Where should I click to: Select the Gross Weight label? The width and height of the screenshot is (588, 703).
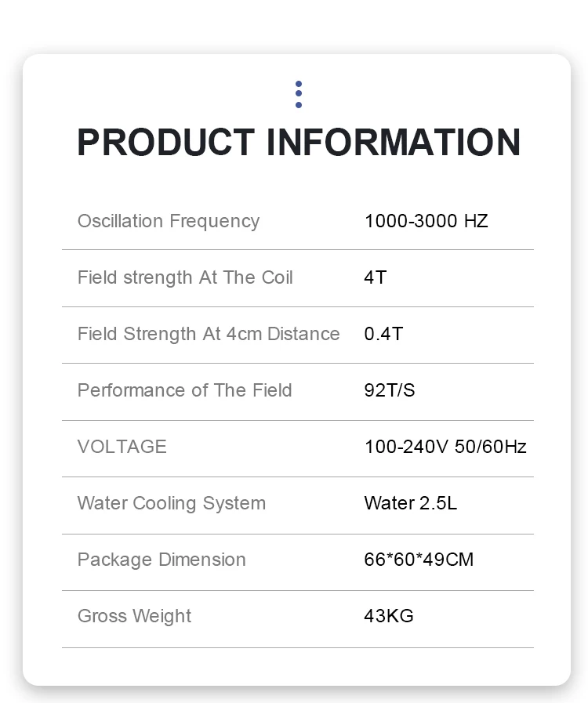click(x=134, y=616)
